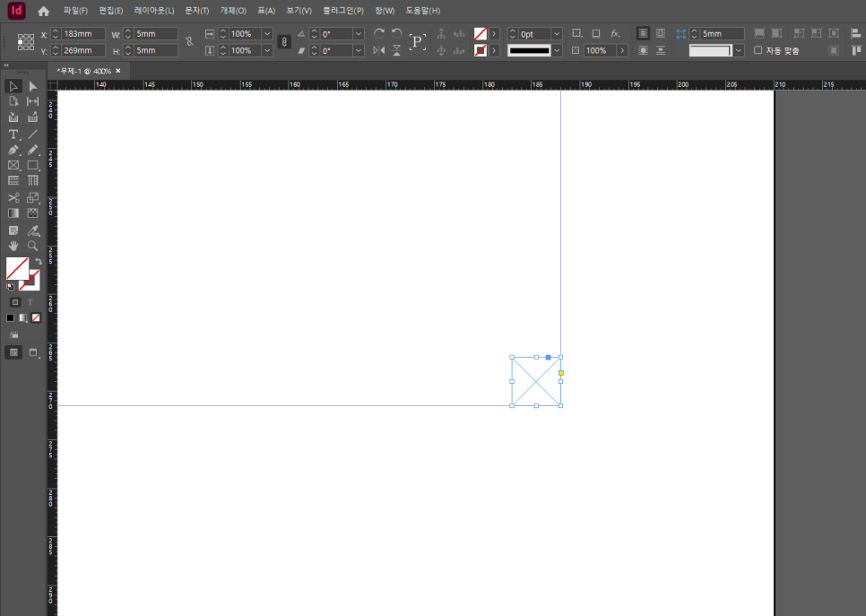This screenshot has width=866, height=616.
Task: Select the Page tool
Action: click(x=13, y=101)
